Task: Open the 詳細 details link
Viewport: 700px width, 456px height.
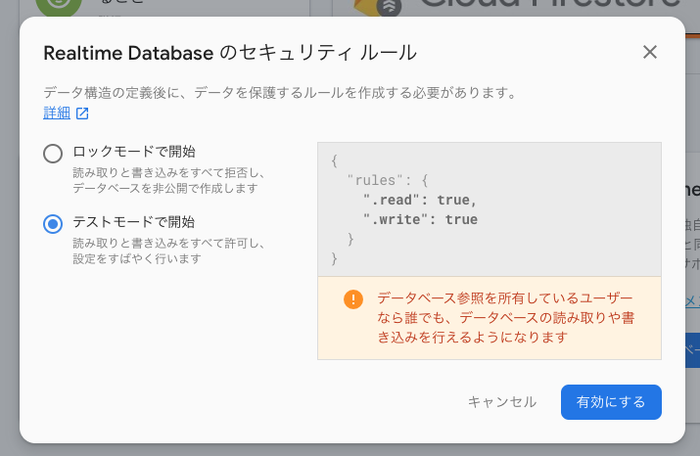Action: 57,113
